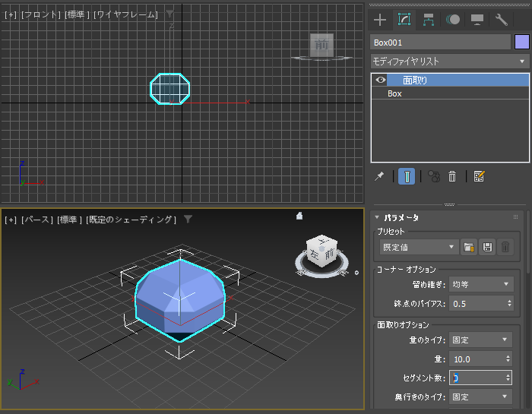
Task: Click the セグメント数 input field
Action: 477,378
